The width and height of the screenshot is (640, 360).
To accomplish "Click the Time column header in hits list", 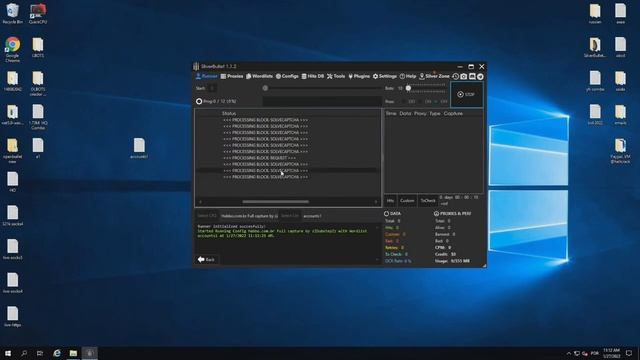I will 391,113.
